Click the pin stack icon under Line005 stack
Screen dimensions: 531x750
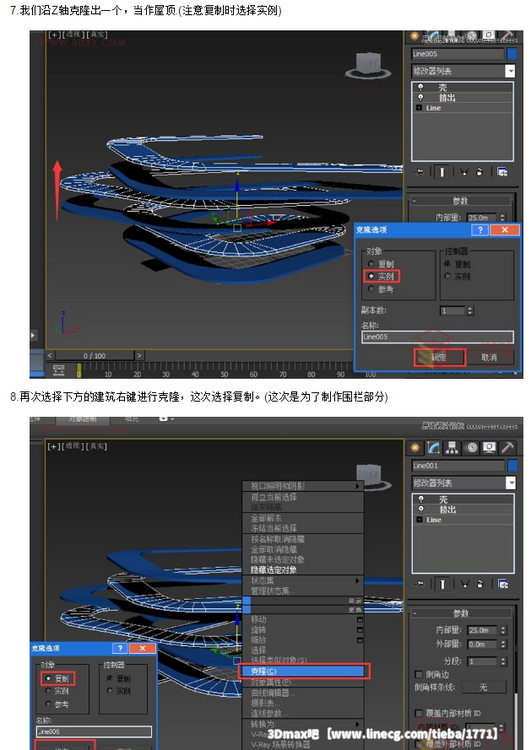pyautogui.click(x=420, y=172)
